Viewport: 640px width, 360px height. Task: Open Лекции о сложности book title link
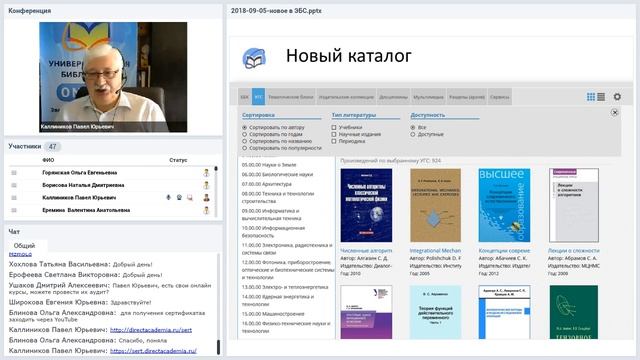click(x=573, y=251)
